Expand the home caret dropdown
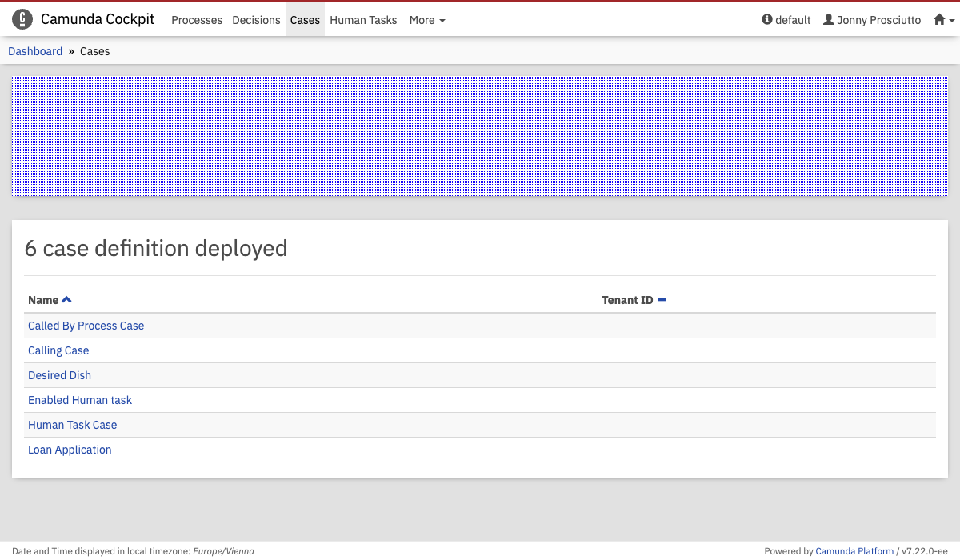This screenshot has width=960, height=560. click(952, 22)
